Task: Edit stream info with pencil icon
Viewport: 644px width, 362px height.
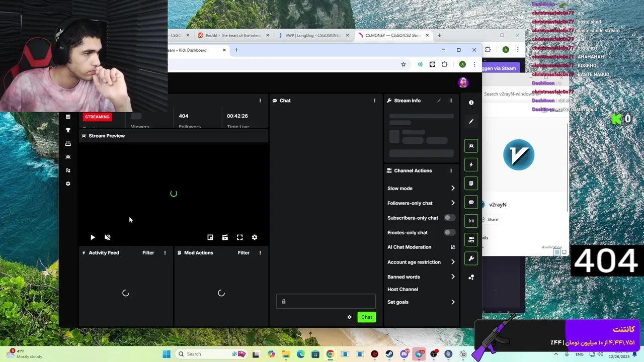Action: (439, 101)
